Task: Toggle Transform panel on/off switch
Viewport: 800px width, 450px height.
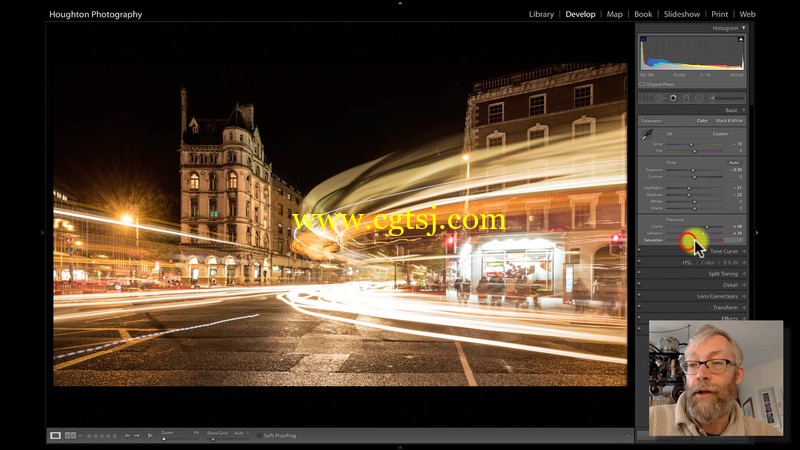Action: 639,306
